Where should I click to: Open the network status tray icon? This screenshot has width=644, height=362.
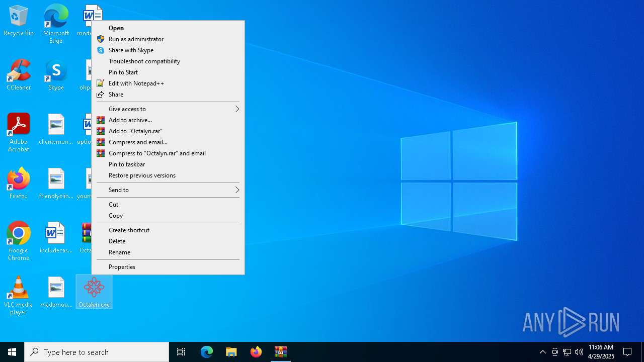(567, 352)
